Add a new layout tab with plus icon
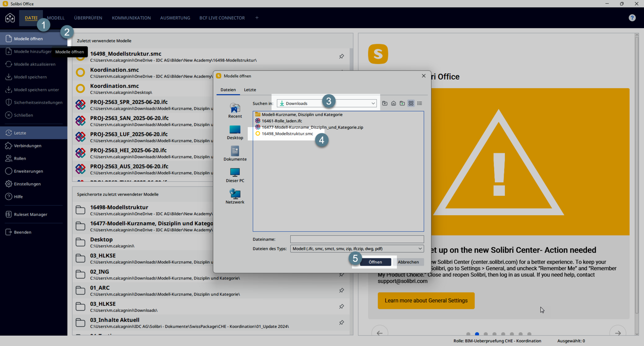 (257, 18)
